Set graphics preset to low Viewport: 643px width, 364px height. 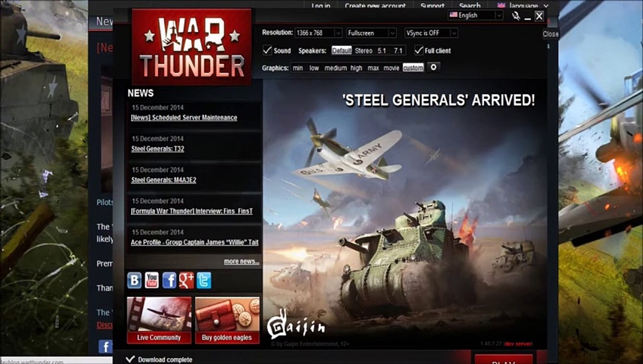point(314,68)
